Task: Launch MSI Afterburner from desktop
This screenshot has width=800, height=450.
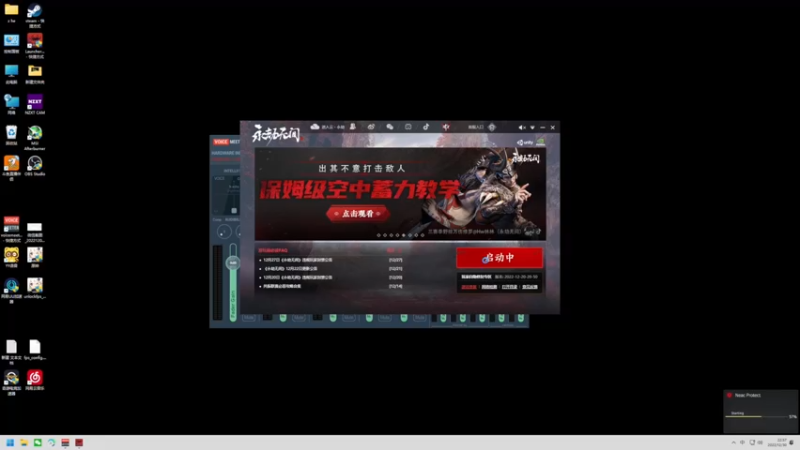Action: (x=35, y=138)
